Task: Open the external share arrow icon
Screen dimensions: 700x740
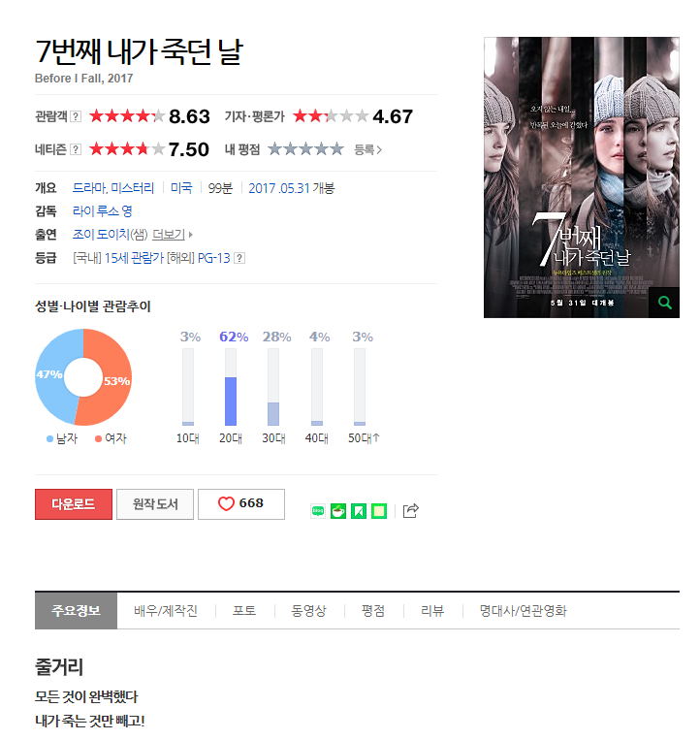Action: [x=410, y=511]
